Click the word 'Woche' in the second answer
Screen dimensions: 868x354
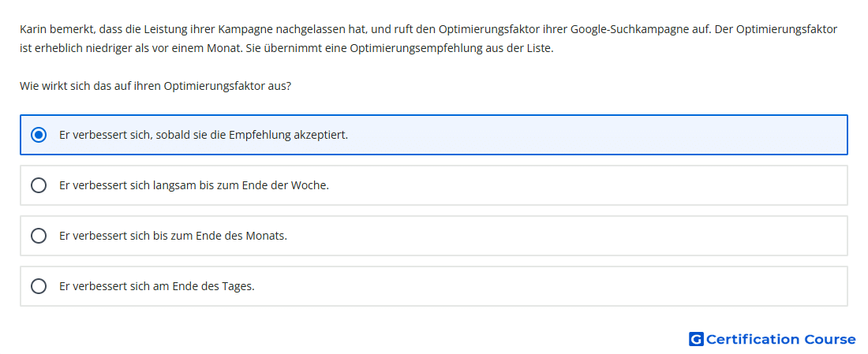314,185
